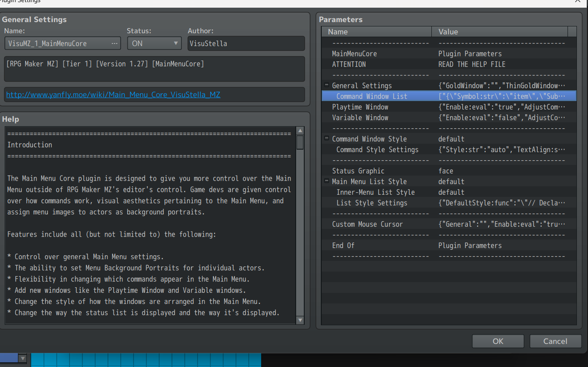The width and height of the screenshot is (588, 367).
Task: Click the Custom Mouse Cursor value text
Action: tap(502, 224)
